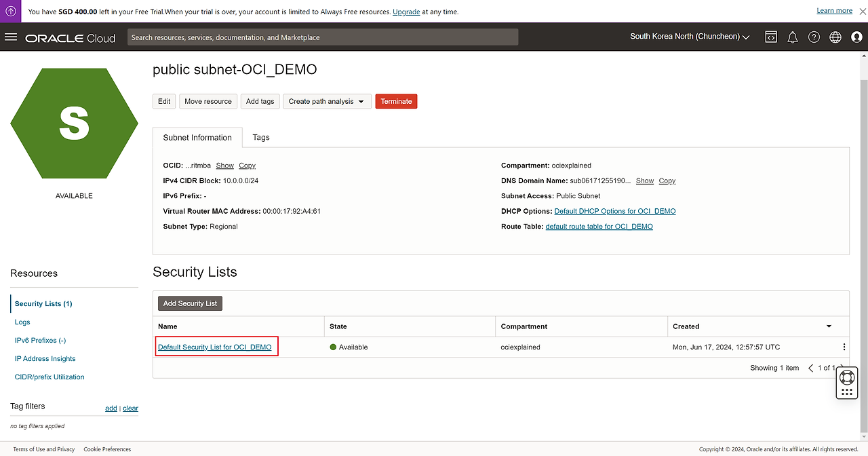Open the language globe icon
Image resolution: width=868 pixels, height=456 pixels.
[x=835, y=37]
